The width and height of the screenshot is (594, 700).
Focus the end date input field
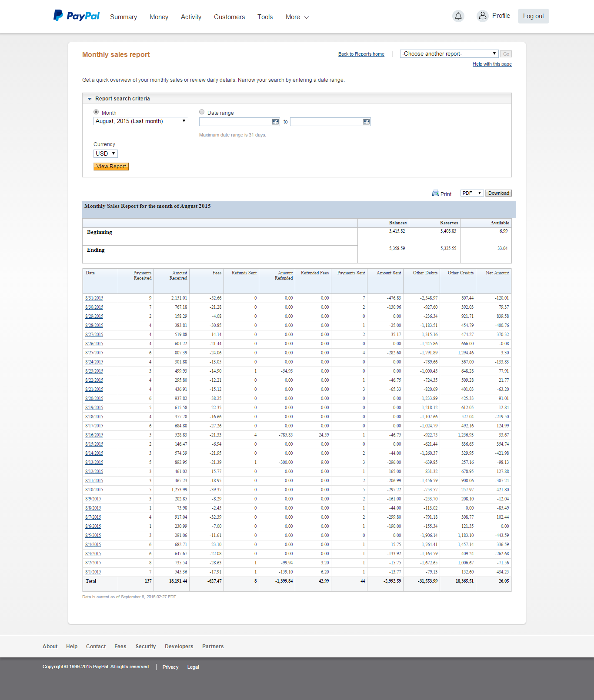(x=326, y=122)
